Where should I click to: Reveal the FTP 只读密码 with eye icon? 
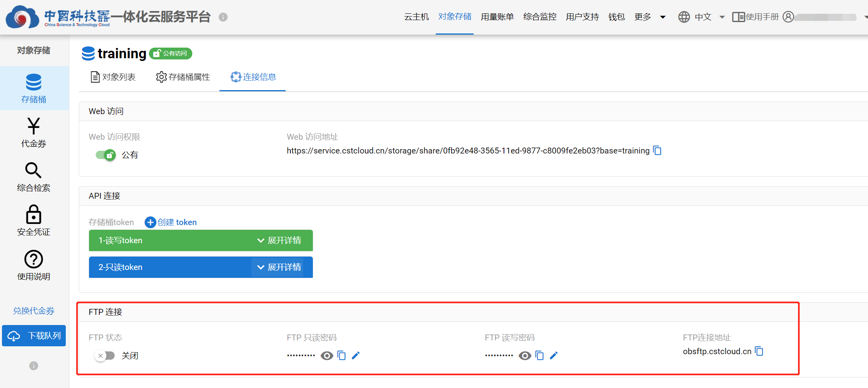327,356
